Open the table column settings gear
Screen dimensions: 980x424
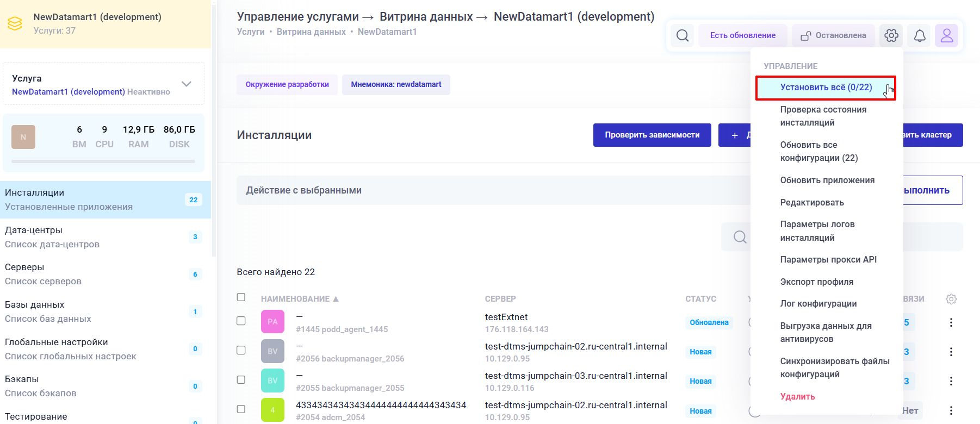click(x=951, y=299)
